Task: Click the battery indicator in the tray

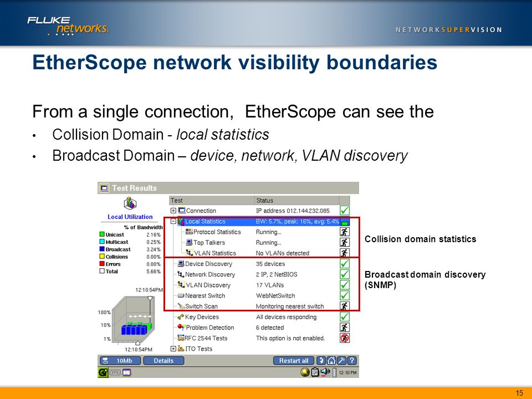Action: (x=334, y=372)
